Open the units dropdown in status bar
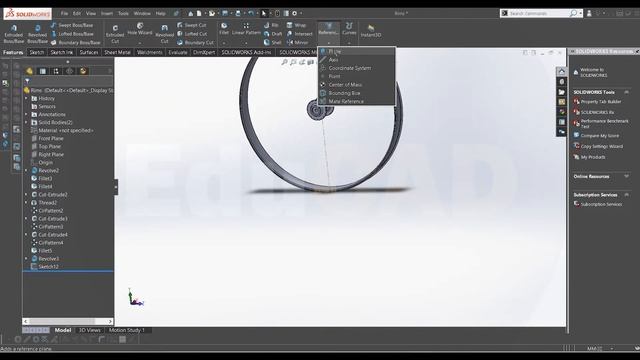This screenshot has width=640, height=360. point(611,349)
